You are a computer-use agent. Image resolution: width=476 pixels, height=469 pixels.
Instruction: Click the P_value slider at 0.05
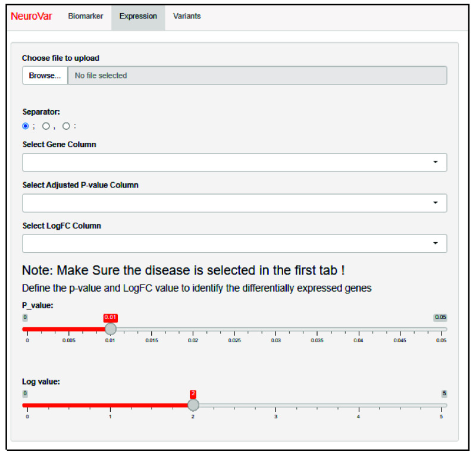[x=441, y=329]
